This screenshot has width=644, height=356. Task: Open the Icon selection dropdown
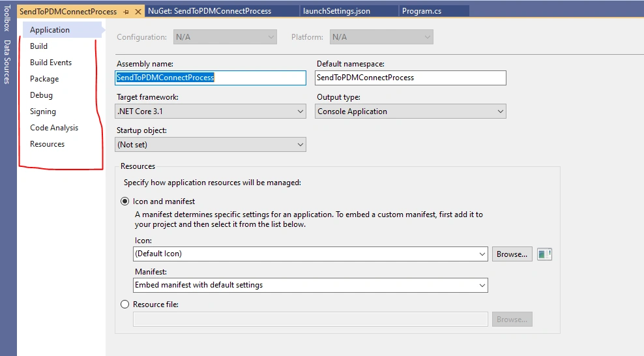[310, 254]
